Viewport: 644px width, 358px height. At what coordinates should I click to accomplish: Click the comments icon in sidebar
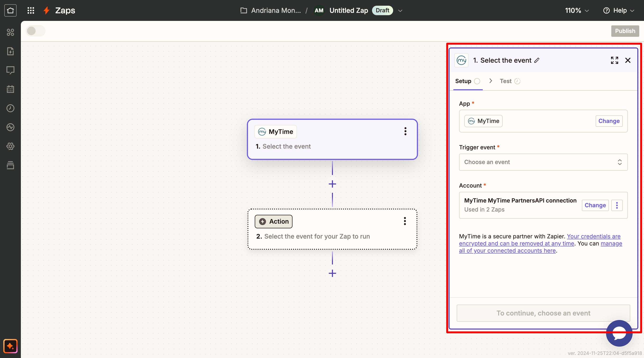coord(10,70)
